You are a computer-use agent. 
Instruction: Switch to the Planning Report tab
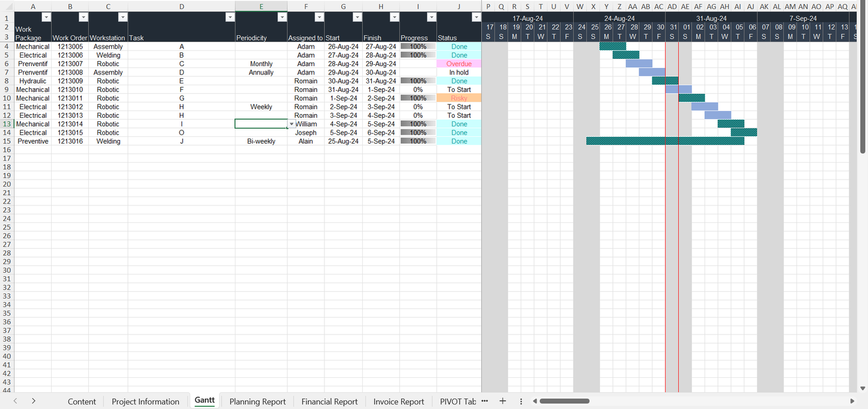pos(257,402)
